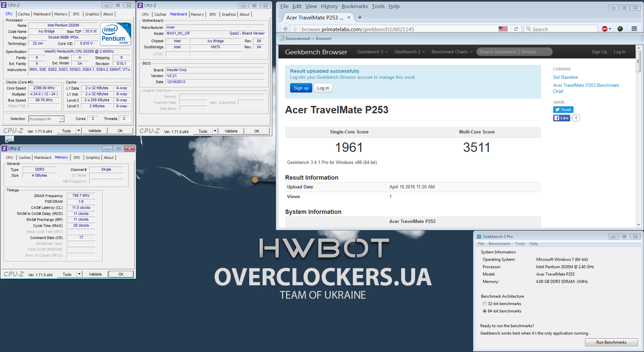This screenshot has width=644, height=352.
Task: Click the US flag icon in address bar
Action: tap(503, 29)
